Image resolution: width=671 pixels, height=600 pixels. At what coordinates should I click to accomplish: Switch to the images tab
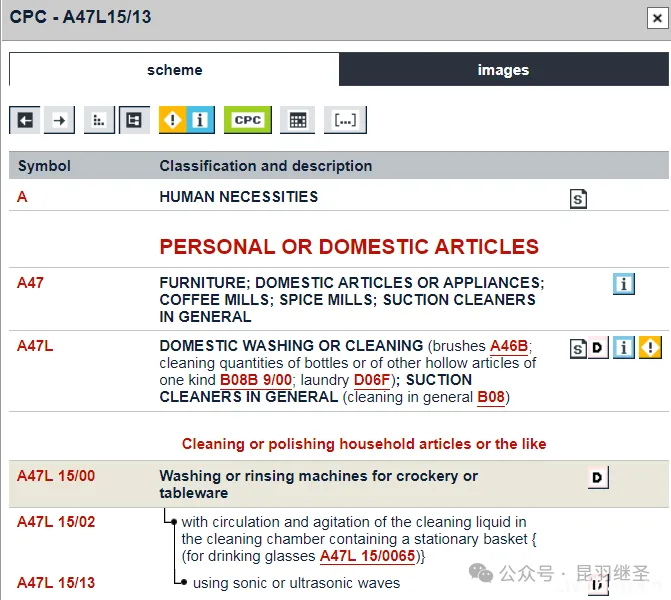click(x=503, y=70)
